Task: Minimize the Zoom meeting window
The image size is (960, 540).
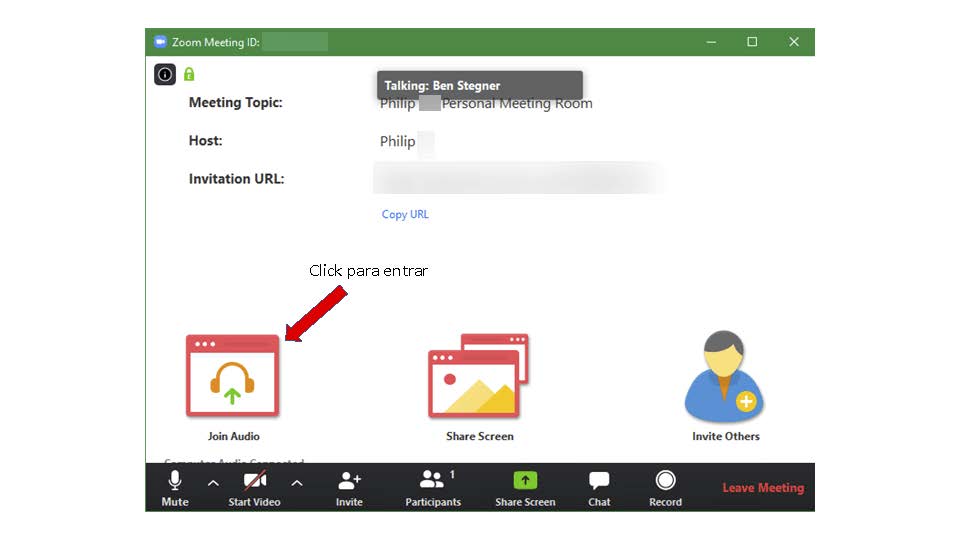Action: (x=711, y=42)
